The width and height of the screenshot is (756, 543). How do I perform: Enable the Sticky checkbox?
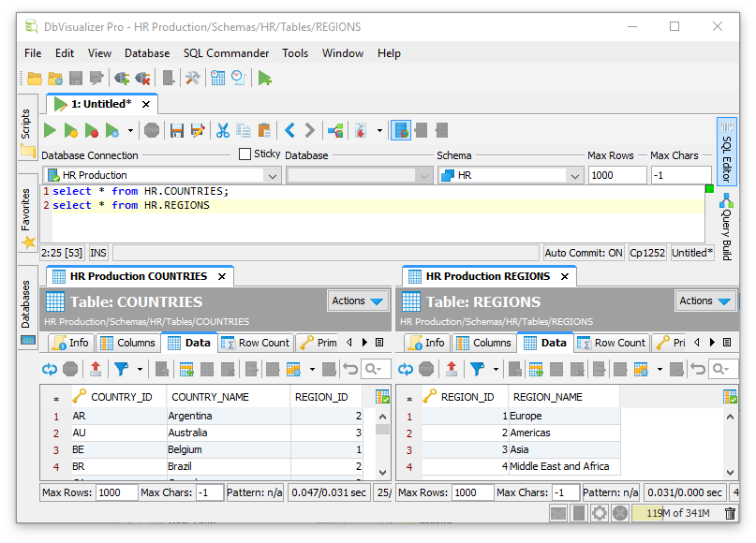[x=245, y=154]
